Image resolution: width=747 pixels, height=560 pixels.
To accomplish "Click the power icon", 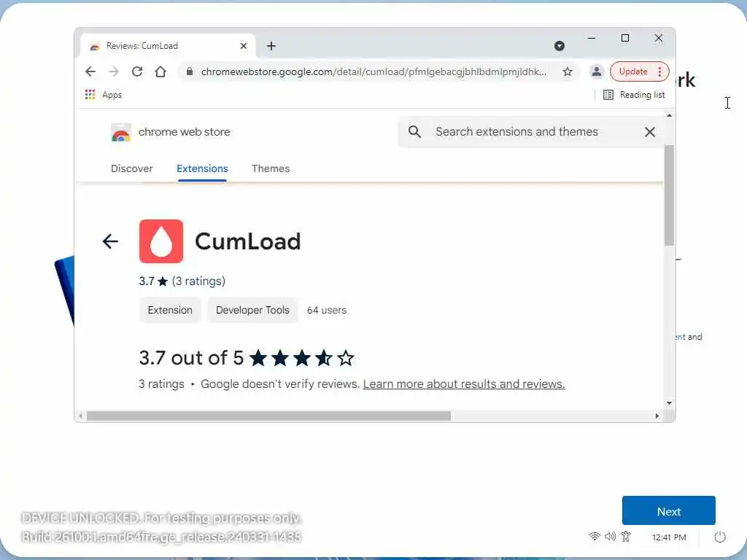I will pyautogui.click(x=720, y=537).
